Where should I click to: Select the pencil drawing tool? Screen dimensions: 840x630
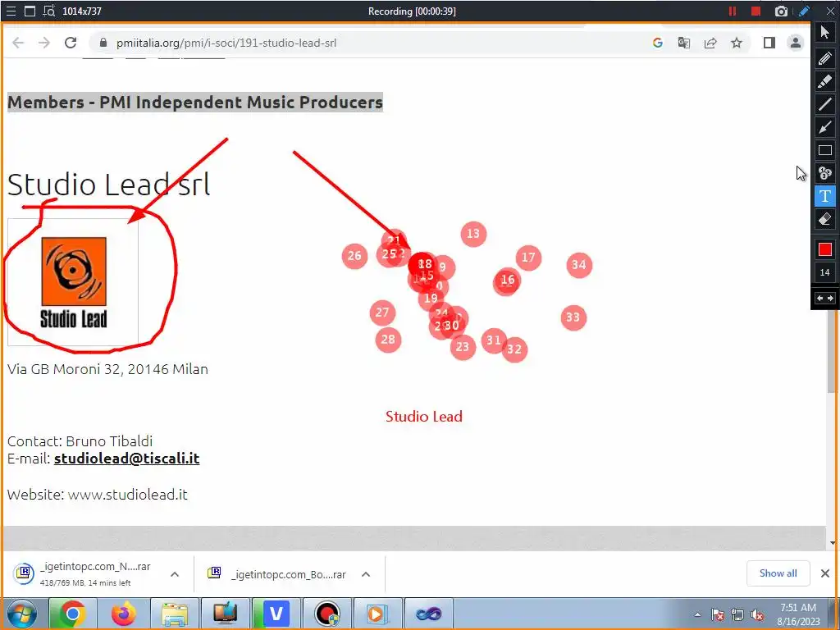825,58
